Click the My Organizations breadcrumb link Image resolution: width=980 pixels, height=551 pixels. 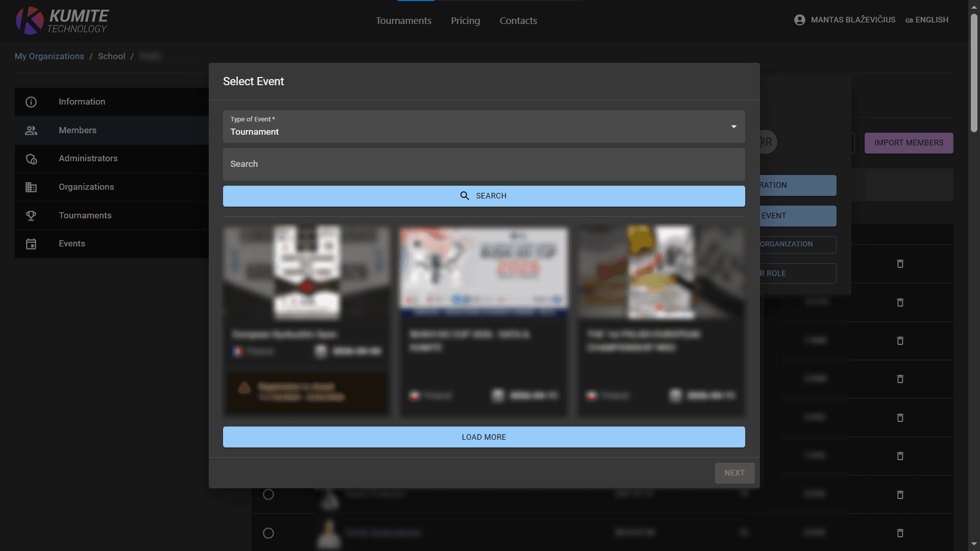(x=50, y=56)
